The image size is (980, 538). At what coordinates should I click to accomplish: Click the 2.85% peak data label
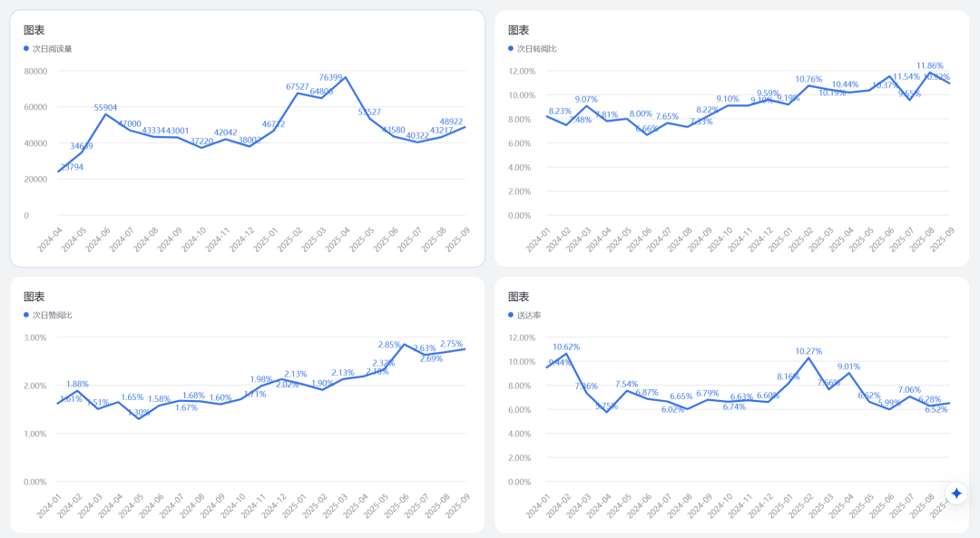(x=389, y=345)
